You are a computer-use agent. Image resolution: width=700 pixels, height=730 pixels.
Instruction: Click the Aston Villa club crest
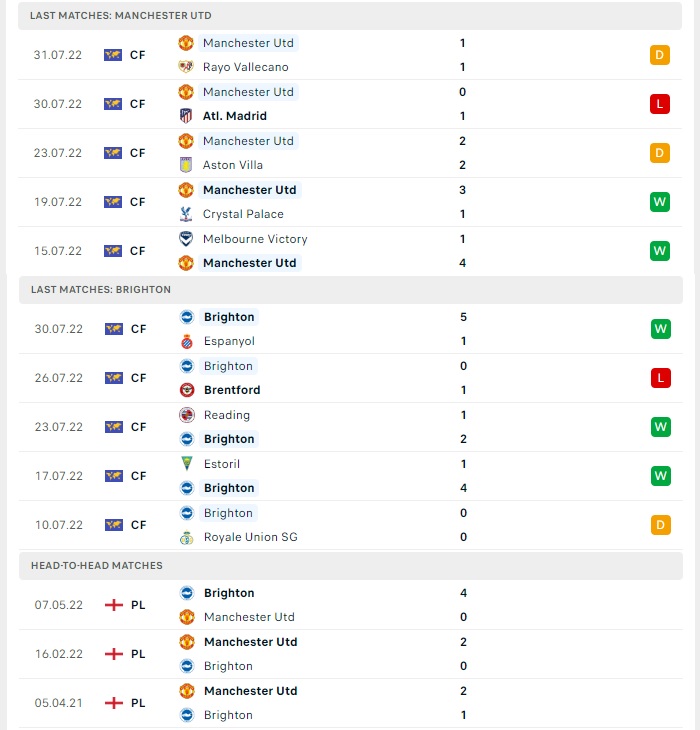(186, 165)
